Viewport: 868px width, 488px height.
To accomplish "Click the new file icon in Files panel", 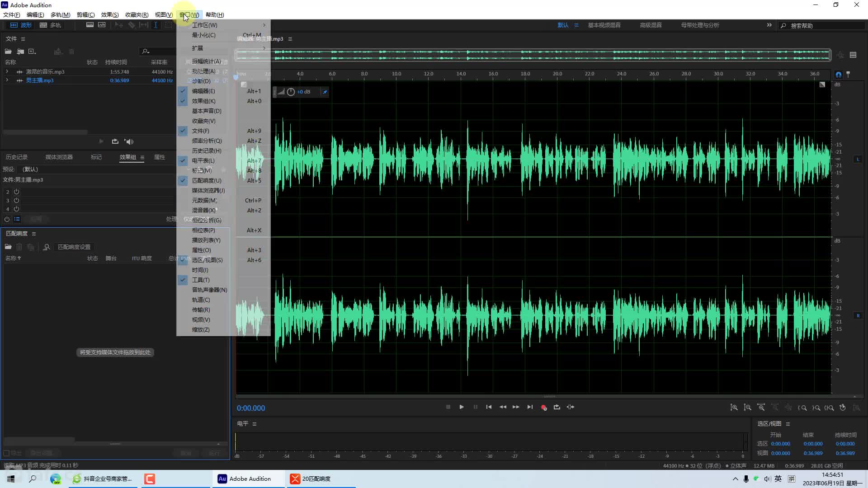I will point(32,52).
